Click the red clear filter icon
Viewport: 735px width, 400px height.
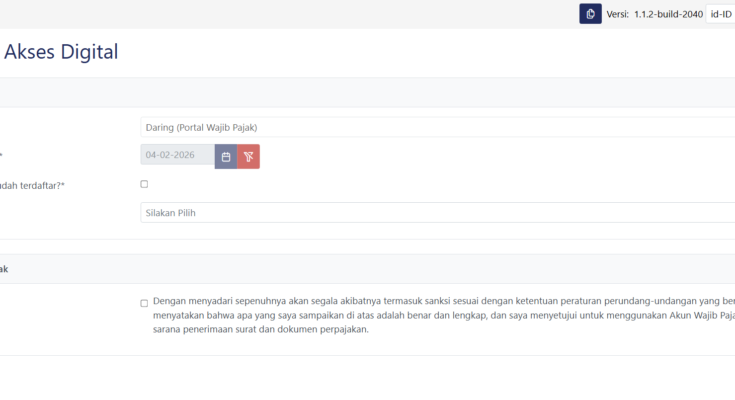[248, 156]
